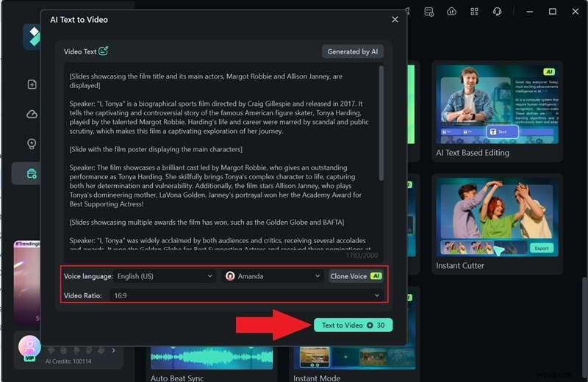Viewport: 588px width, 382px height.
Task: Click the lightbulb sidebar icon
Action: coord(32,144)
